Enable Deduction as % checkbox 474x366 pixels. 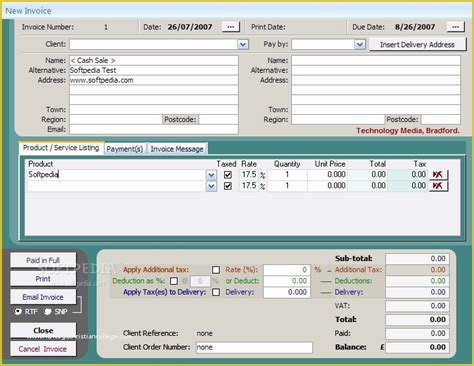[x=174, y=281]
